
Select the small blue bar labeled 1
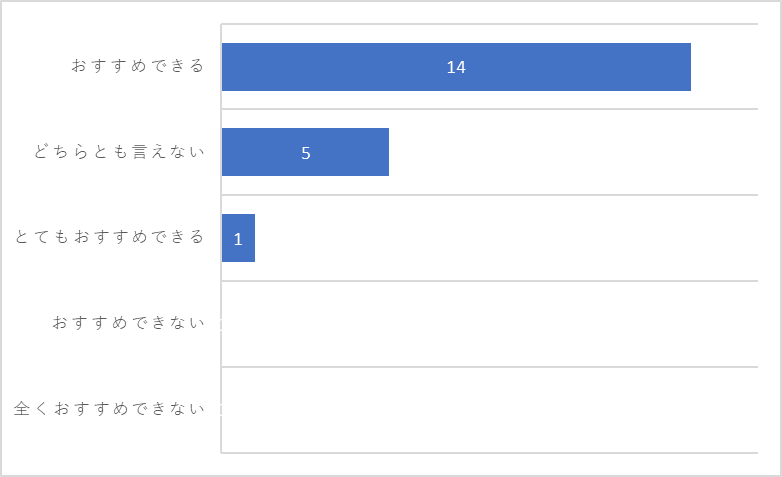tap(238, 238)
